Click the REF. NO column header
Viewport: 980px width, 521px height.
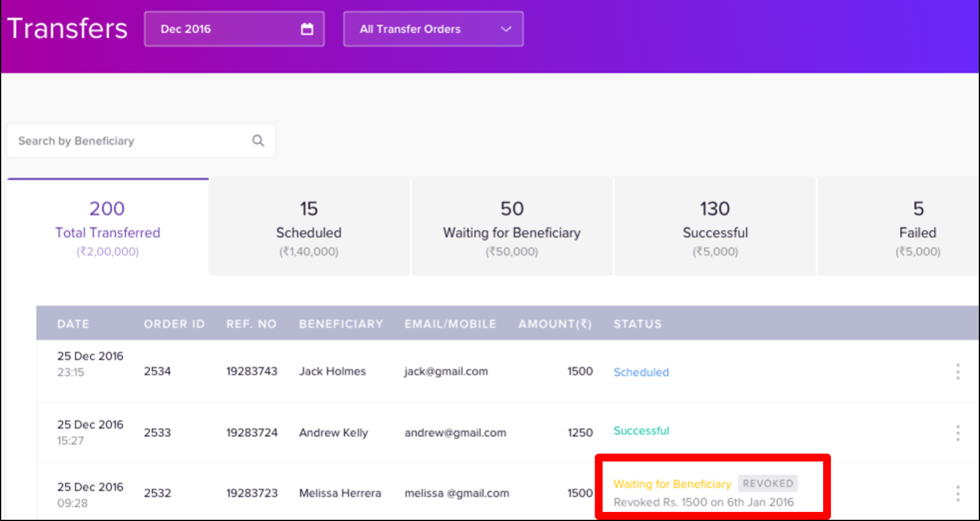click(x=251, y=324)
